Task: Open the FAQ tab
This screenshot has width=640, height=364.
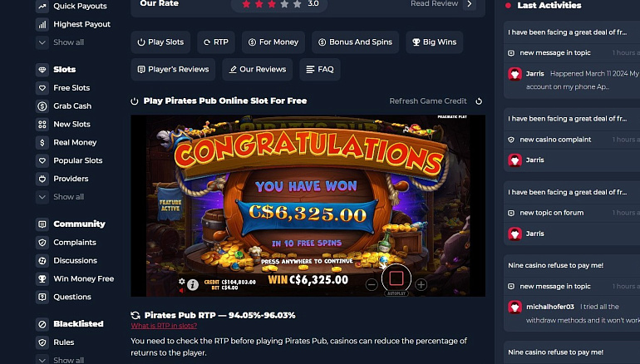Action: click(x=320, y=69)
